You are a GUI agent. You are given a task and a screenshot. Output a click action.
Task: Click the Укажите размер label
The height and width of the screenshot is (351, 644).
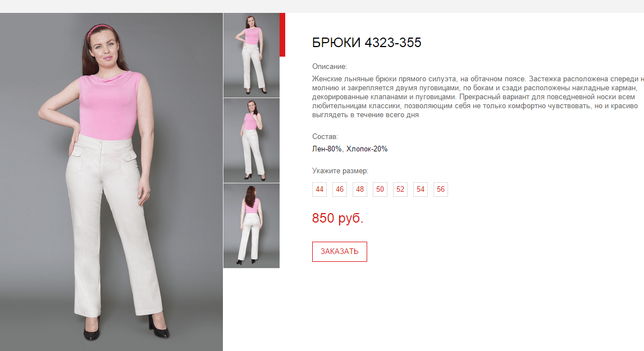click(340, 171)
